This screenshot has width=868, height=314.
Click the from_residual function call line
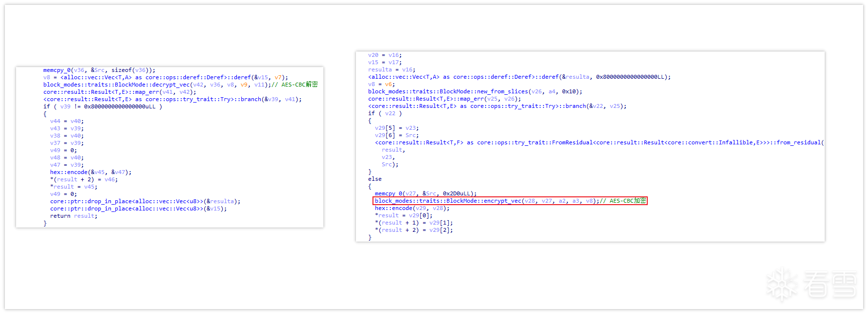tap(599, 142)
